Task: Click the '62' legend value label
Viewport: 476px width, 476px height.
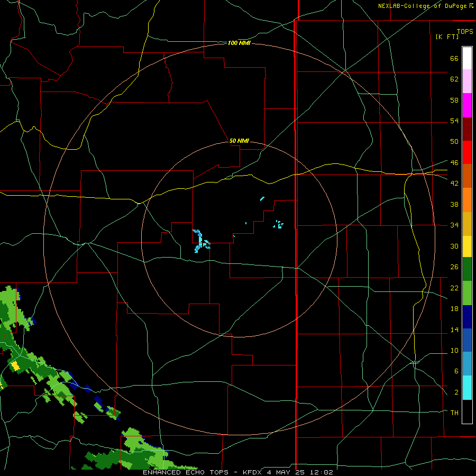Action: [454, 79]
